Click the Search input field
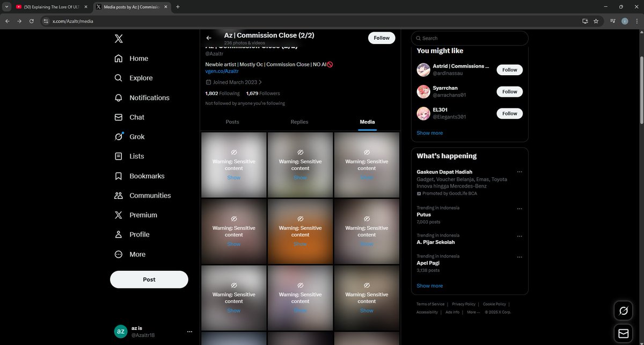644x345 pixels. pos(470,38)
